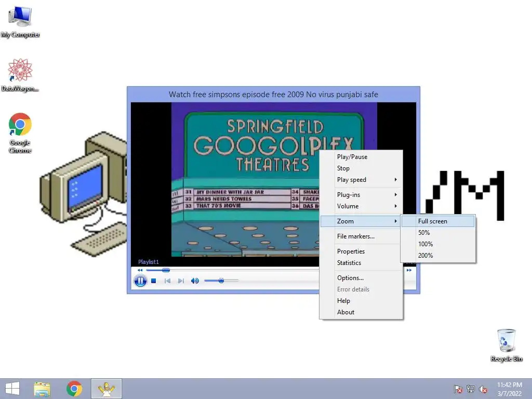
Task: Click the muted speaker tray icon
Action: pos(483,389)
